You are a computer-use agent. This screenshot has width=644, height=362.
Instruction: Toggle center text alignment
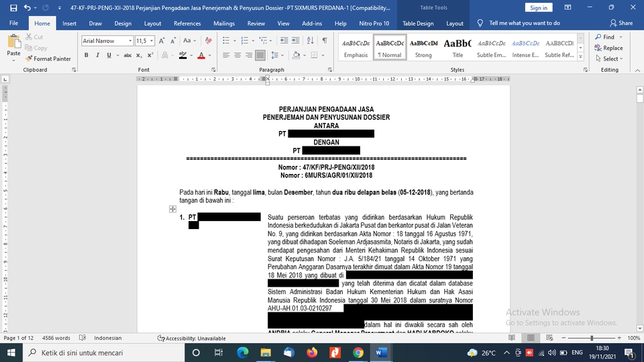click(x=237, y=55)
